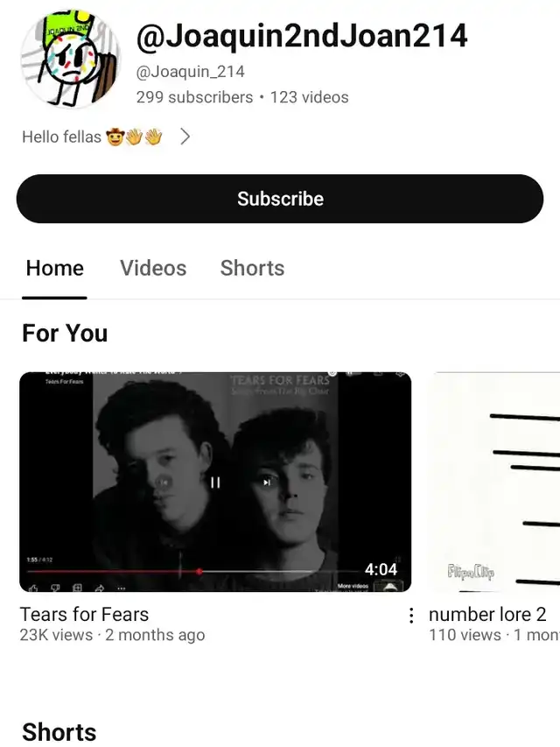The width and height of the screenshot is (560, 747).
Task: Click the thumbs-down icon inside the thumbnail
Action: (x=55, y=588)
